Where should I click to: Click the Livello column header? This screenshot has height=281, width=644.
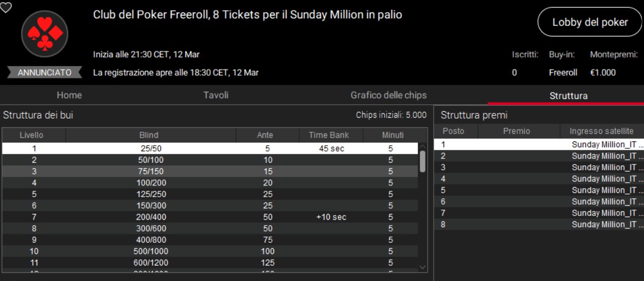coord(32,135)
